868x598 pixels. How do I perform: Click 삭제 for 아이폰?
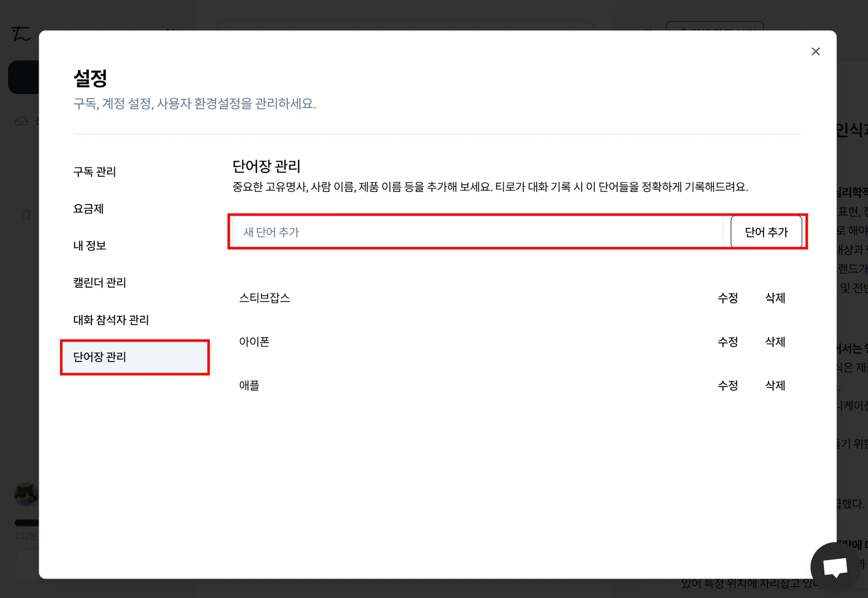[x=775, y=342]
